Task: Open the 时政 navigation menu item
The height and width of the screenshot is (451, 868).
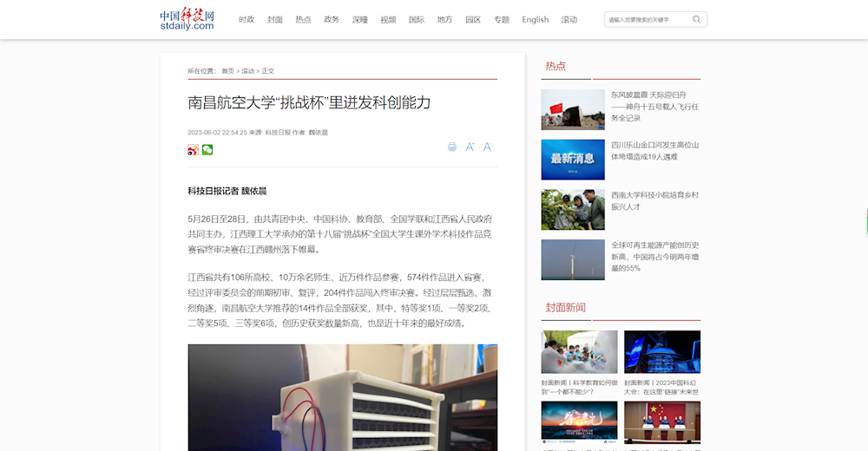Action: (247, 20)
